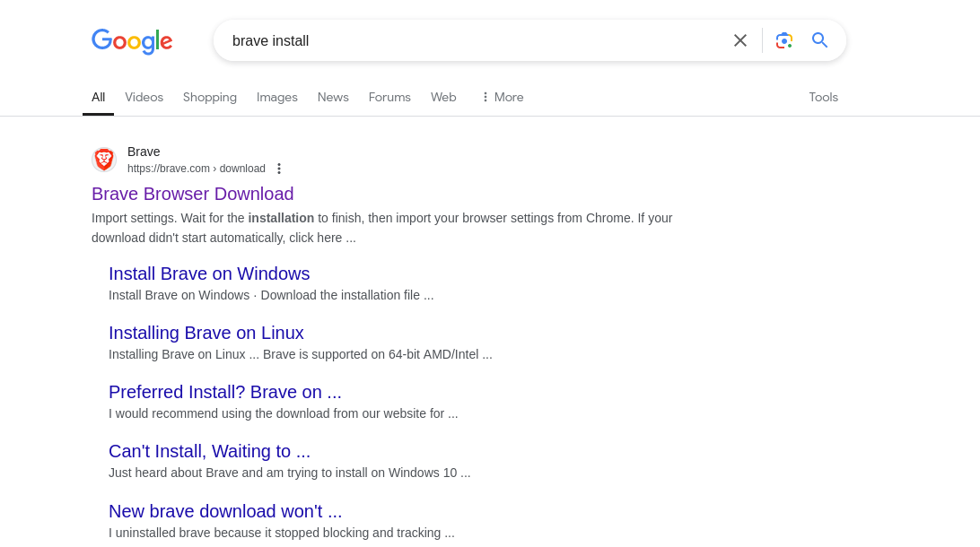Open Search by image camera icon
This screenshot has width=980, height=547.
point(783,40)
